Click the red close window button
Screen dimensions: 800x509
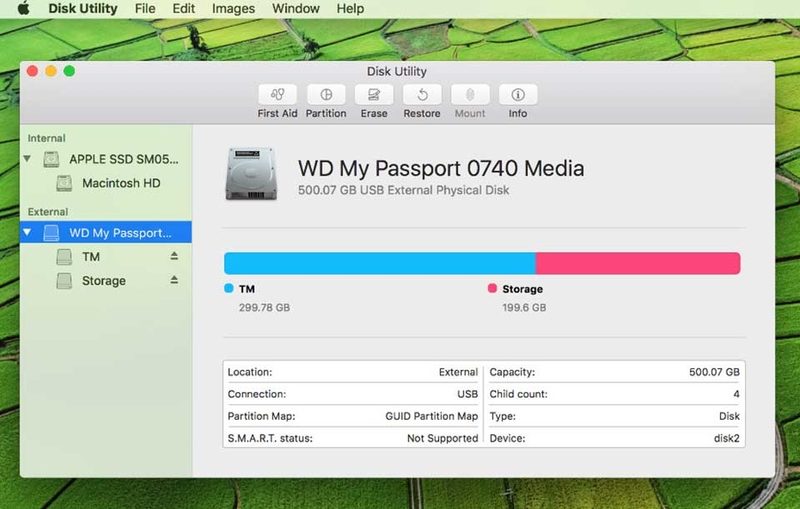click(32, 71)
